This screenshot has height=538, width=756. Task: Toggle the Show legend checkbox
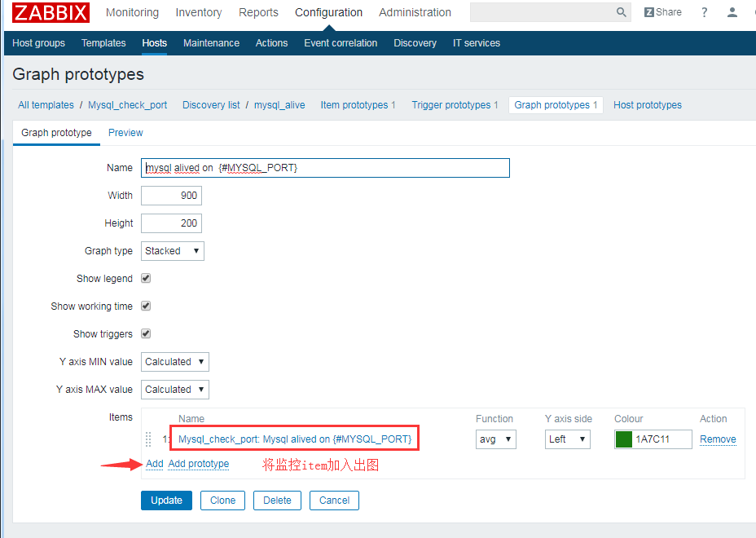click(146, 278)
